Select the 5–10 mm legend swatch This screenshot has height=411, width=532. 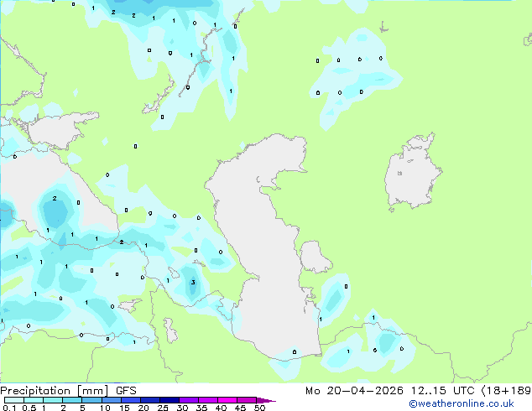click(x=91, y=400)
